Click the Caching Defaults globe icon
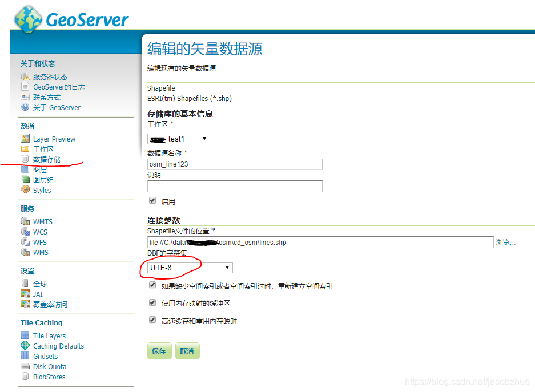535x392 pixels. [25, 346]
